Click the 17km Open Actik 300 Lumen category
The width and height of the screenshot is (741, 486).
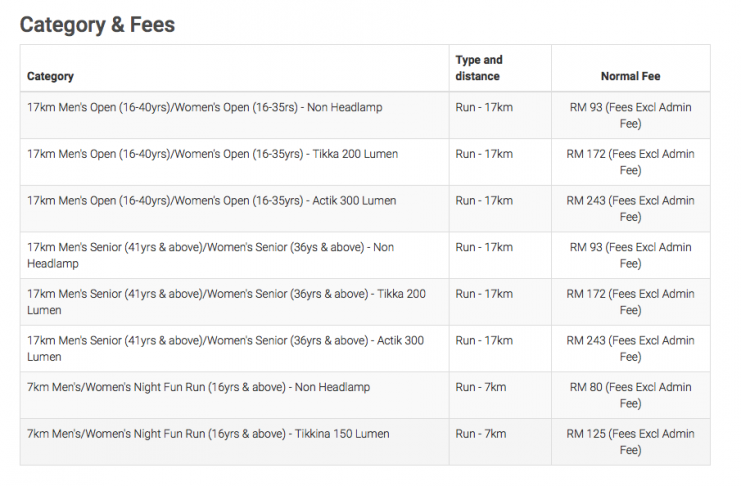pyautogui.click(x=211, y=200)
